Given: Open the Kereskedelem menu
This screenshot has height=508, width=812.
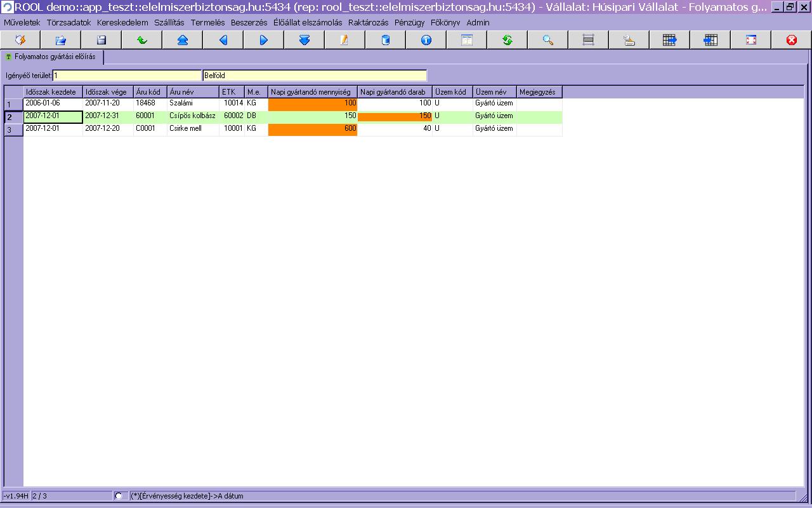Looking at the screenshot, I should coord(122,22).
